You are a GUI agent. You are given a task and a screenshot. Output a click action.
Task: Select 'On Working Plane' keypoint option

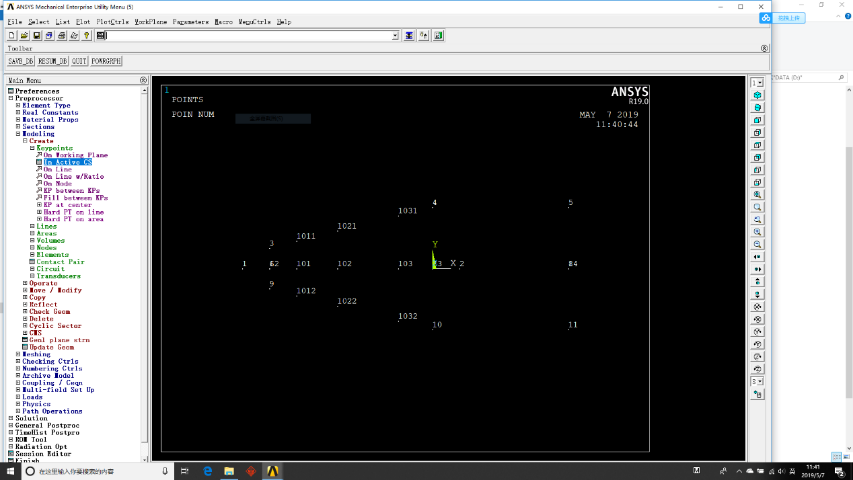click(76, 155)
